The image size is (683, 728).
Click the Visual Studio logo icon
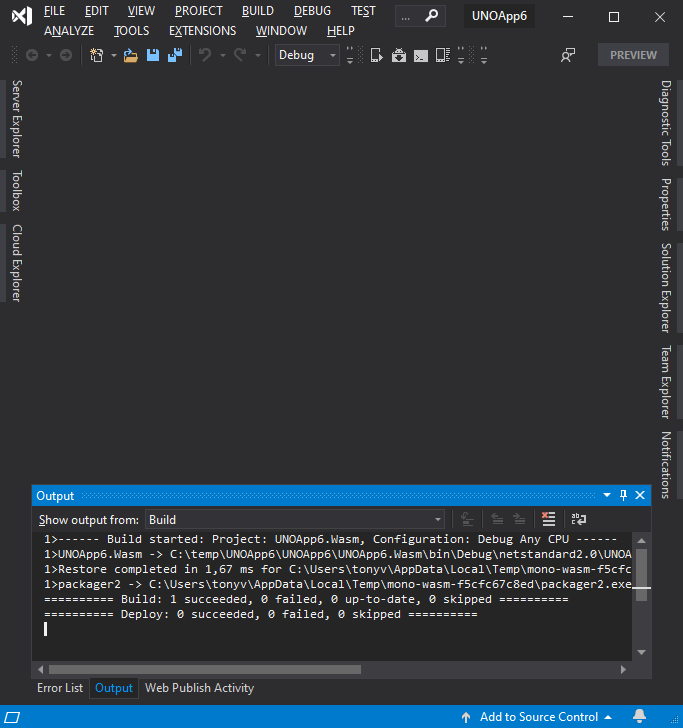22,16
